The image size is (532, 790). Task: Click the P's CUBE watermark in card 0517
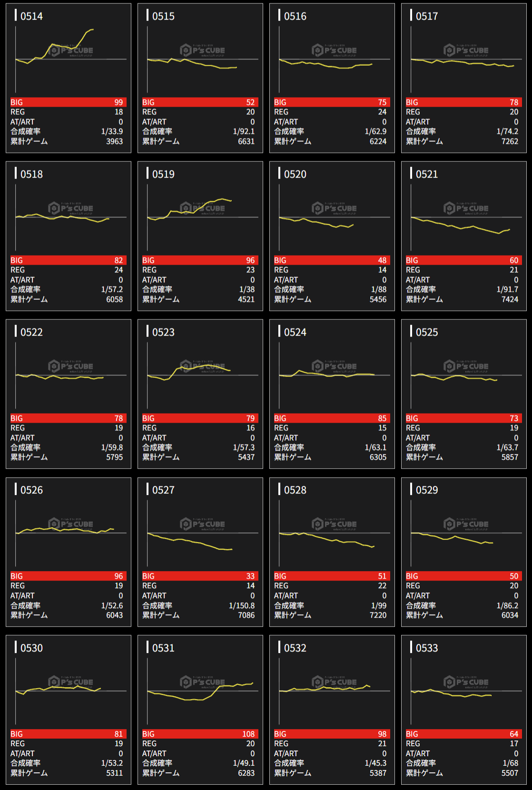click(466, 50)
